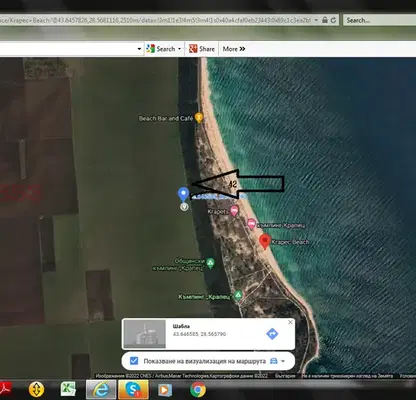Click the Шабла location thumbnail image

145,334
